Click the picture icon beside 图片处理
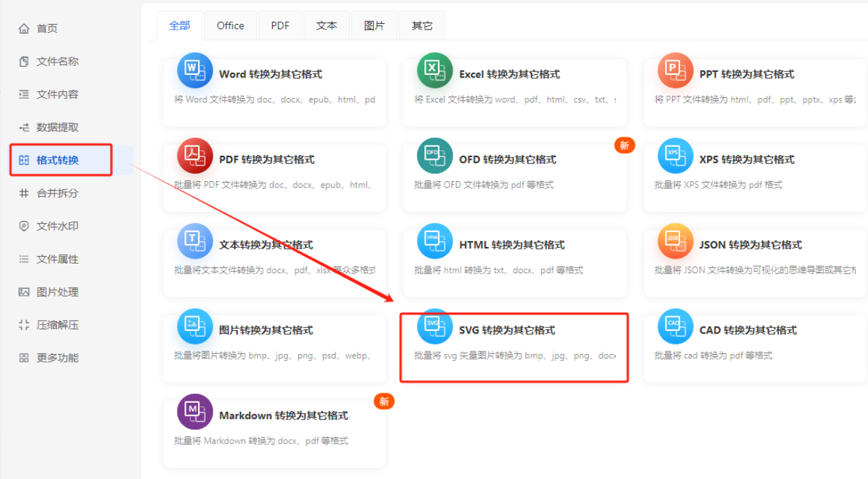The height and width of the screenshot is (479, 868). [x=24, y=292]
